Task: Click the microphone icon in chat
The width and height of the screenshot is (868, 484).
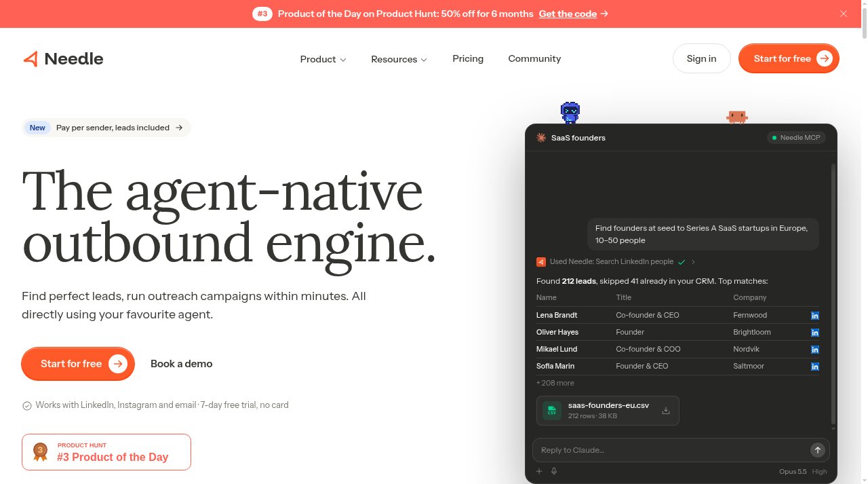Action: pos(554,471)
